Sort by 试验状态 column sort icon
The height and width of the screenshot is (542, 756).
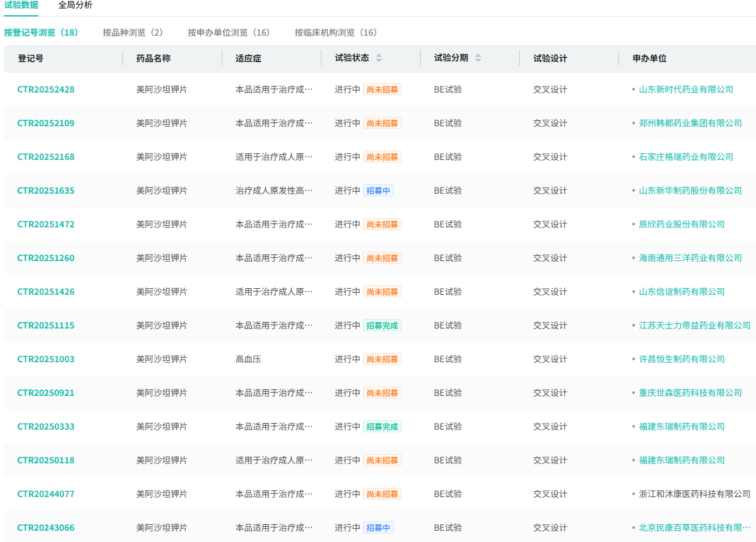[379, 58]
